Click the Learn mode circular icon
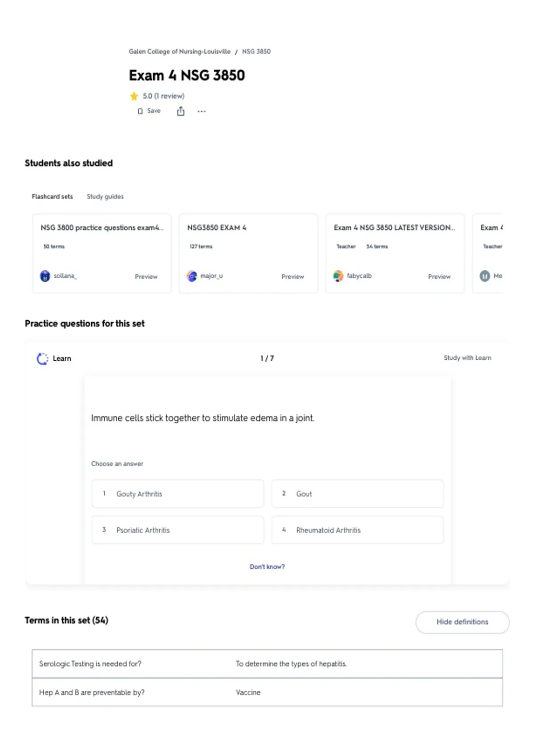This screenshot has width=534, height=756. click(42, 358)
